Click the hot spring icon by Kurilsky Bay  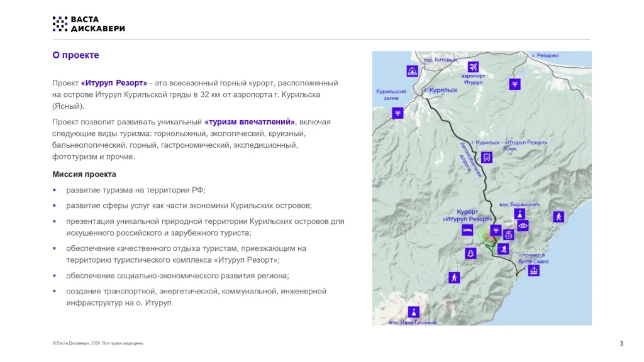397,113
